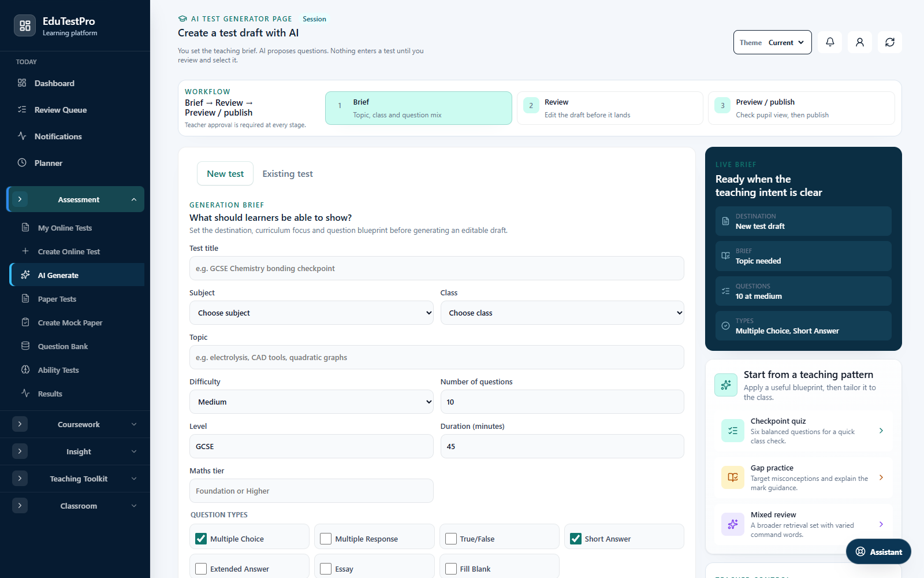This screenshot has width=924, height=578.
Task: Click the Review Queue list icon
Action: point(22,109)
